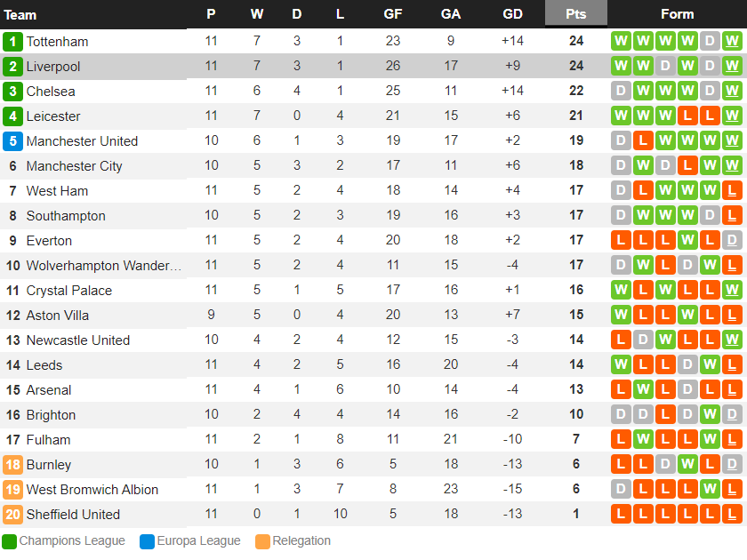747x560 pixels.
Task: Click Everton's latest draw form badge
Action: coord(732,241)
